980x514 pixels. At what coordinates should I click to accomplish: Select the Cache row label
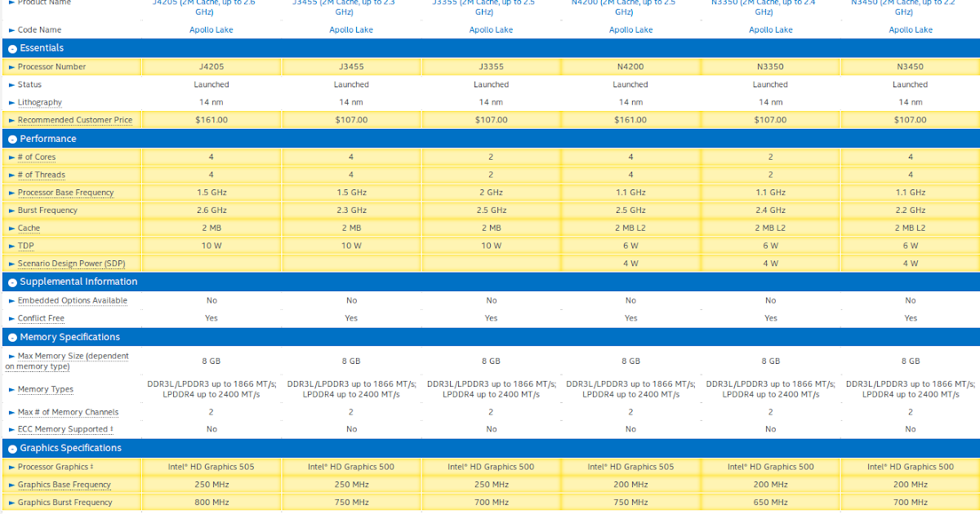pos(29,228)
